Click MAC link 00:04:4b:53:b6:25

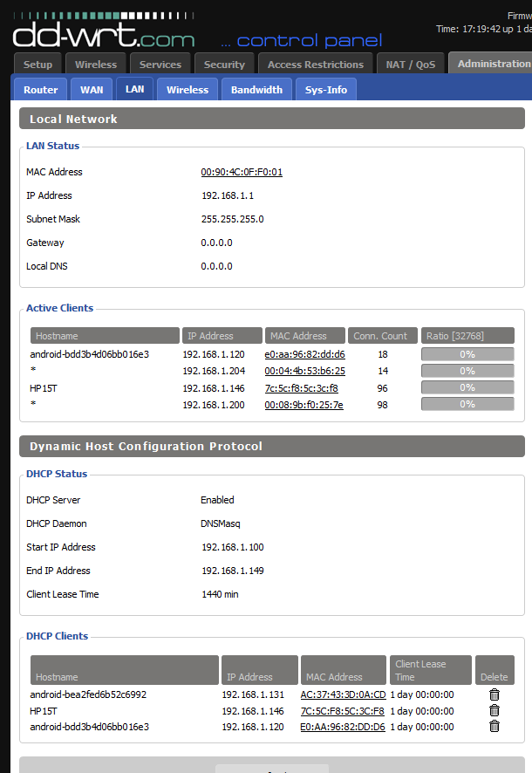pyautogui.click(x=304, y=371)
